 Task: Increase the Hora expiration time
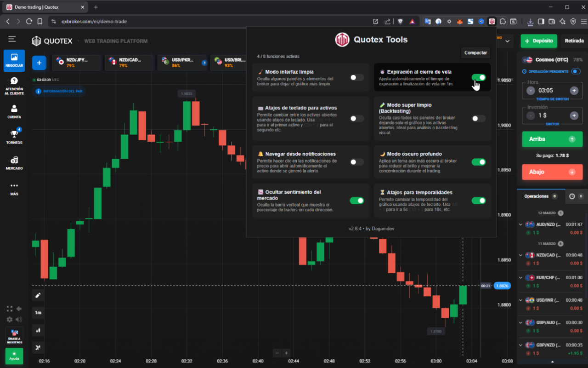(x=574, y=91)
